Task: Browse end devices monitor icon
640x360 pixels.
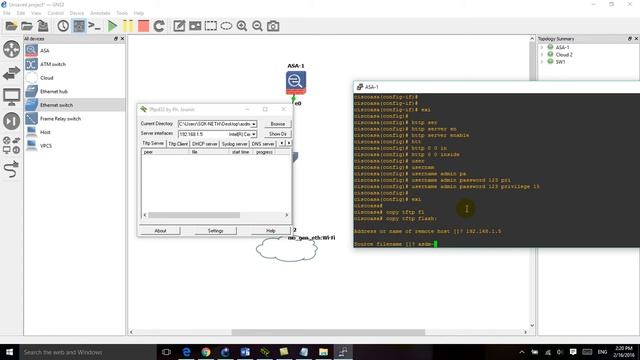Action: click(11, 97)
